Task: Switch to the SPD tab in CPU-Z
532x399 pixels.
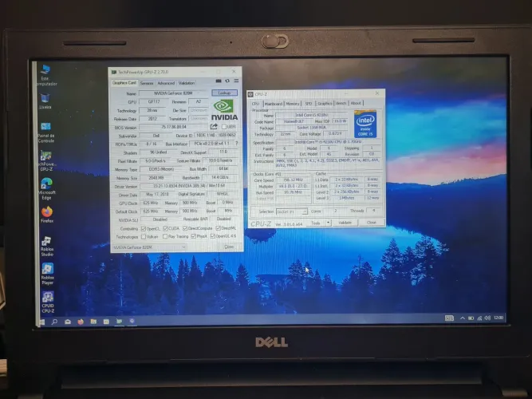Action: pos(309,103)
